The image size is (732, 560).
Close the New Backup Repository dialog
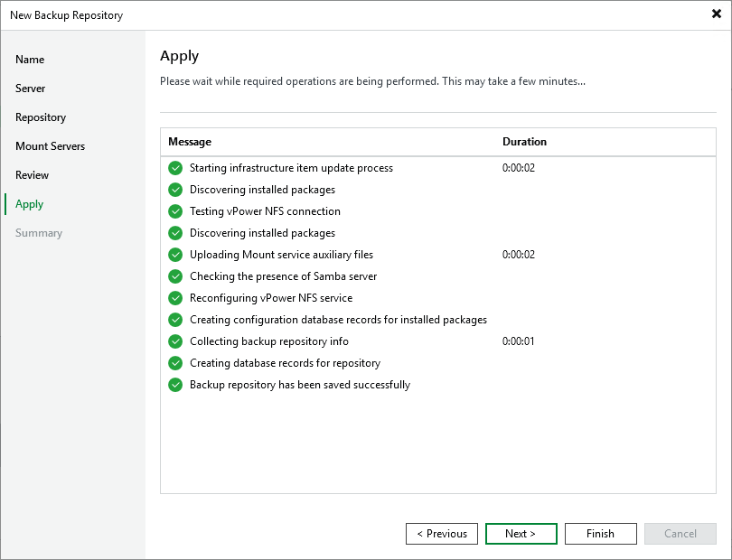coord(716,14)
